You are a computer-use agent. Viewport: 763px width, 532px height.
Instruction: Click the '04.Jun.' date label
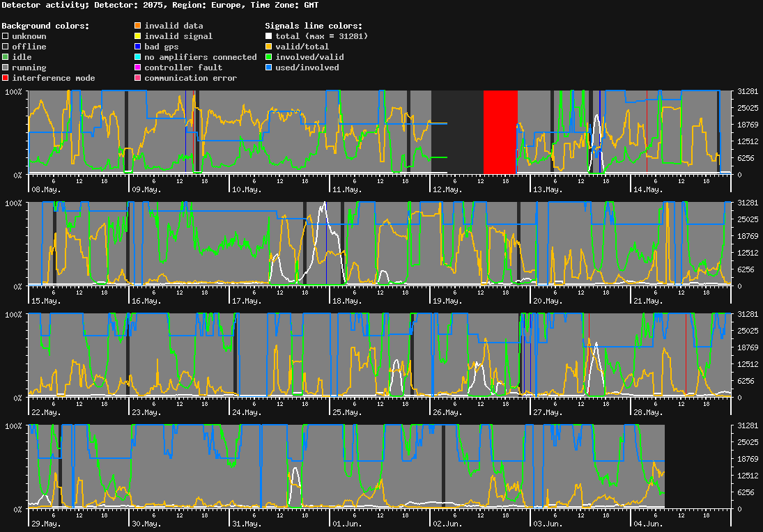[648, 524]
